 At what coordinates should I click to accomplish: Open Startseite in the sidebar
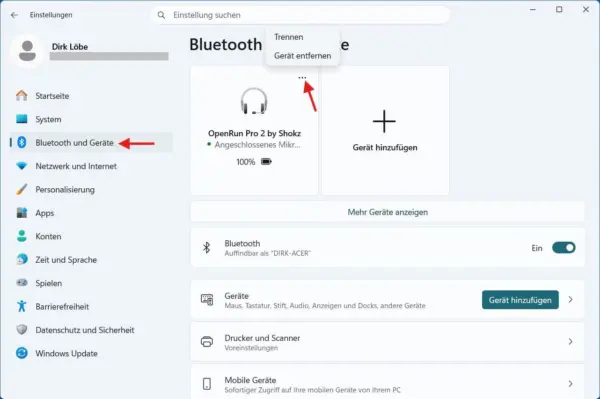pyautogui.click(x=52, y=96)
